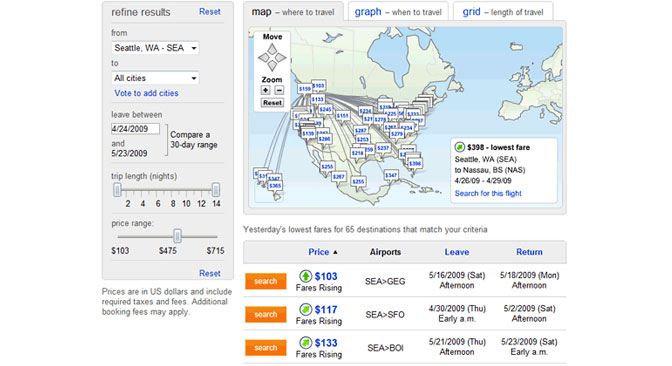Click the $365 fare marker near Hawaii

[x=275, y=186]
